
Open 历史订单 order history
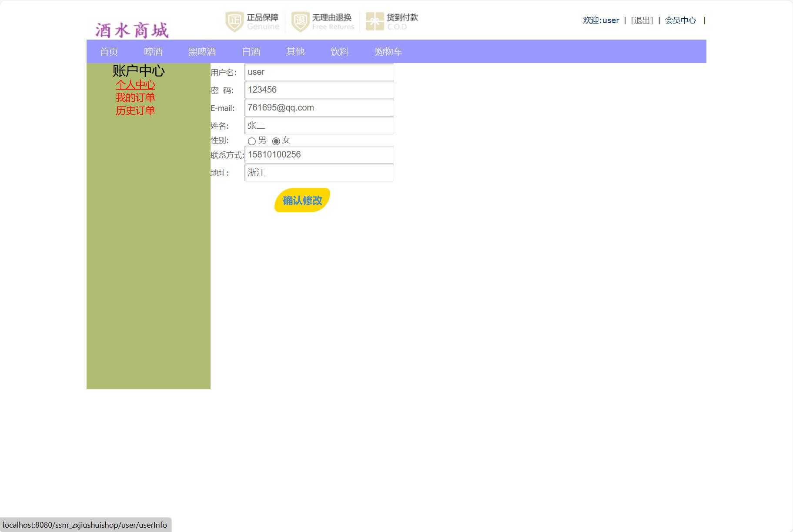click(x=135, y=110)
